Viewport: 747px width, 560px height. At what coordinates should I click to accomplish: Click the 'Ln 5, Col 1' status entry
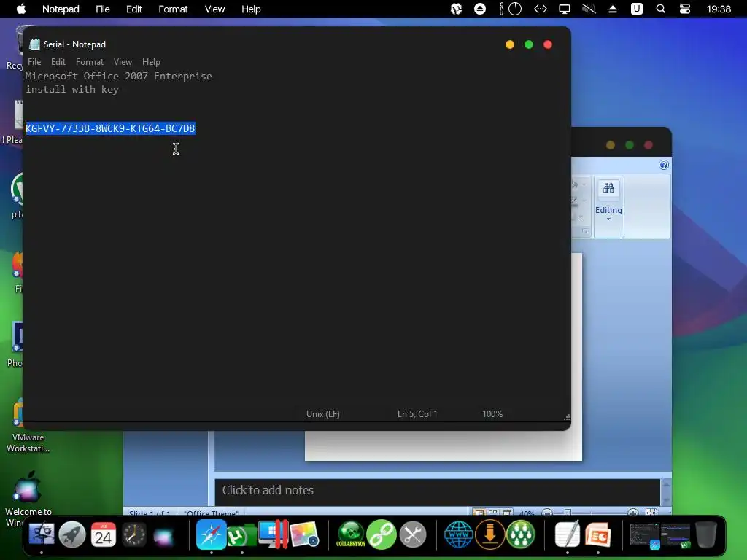point(417,414)
